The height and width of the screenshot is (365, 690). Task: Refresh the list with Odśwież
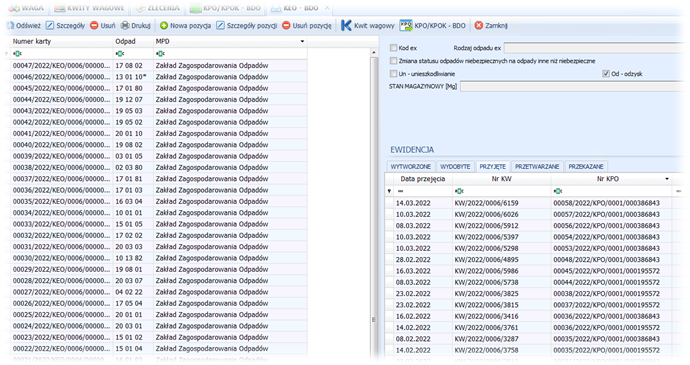pos(24,26)
